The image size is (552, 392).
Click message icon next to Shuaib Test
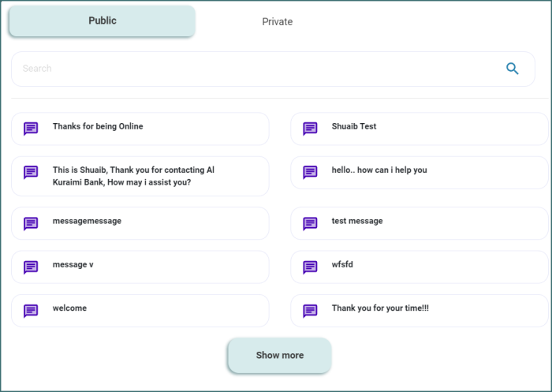311,129
